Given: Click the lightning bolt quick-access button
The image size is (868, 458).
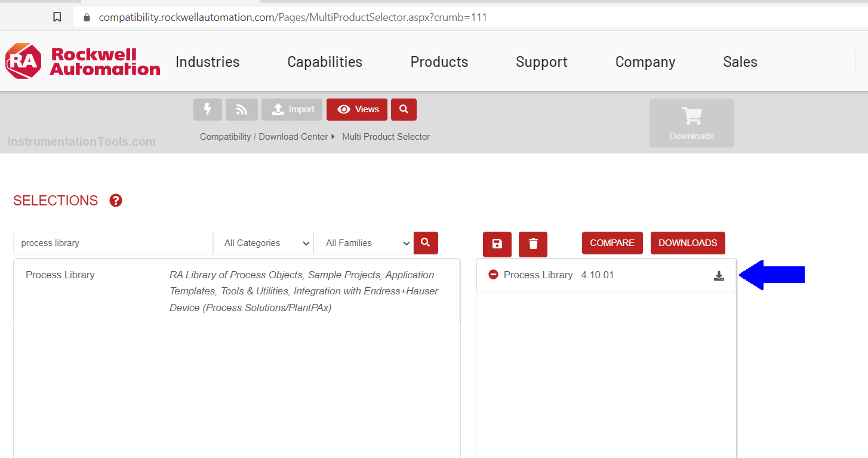Looking at the screenshot, I should coord(208,109).
